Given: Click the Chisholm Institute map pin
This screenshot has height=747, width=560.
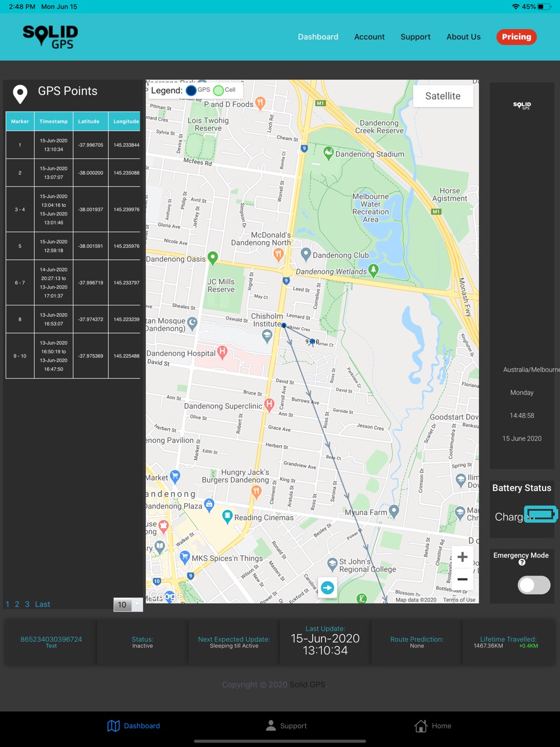Looking at the screenshot, I should point(267,336).
